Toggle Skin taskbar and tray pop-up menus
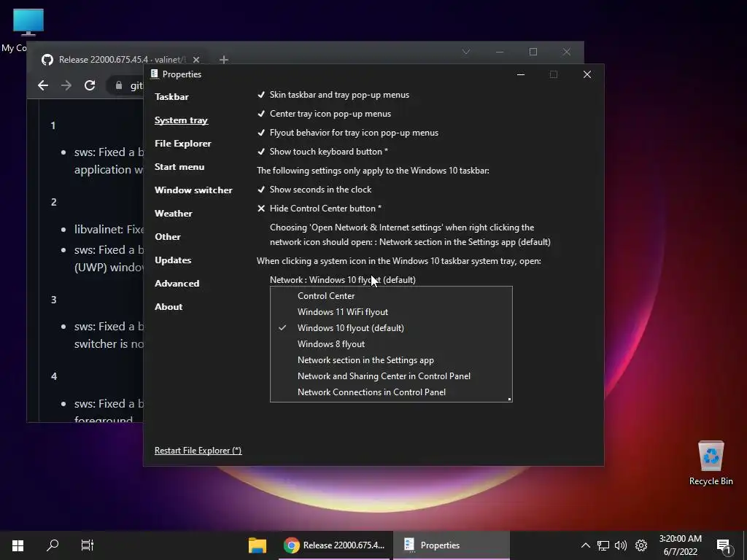Screen dimensions: 747x560 [x=333, y=95]
